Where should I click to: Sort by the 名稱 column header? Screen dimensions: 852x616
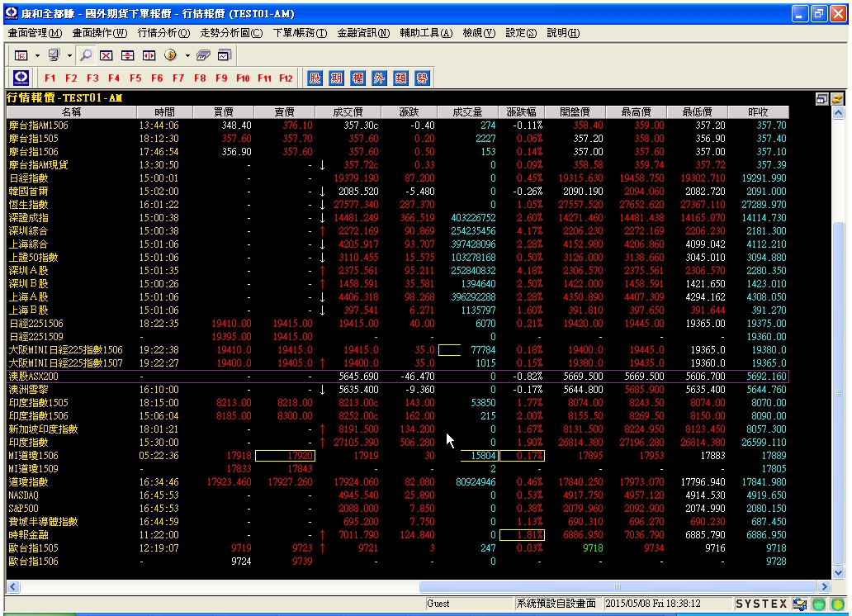71,112
